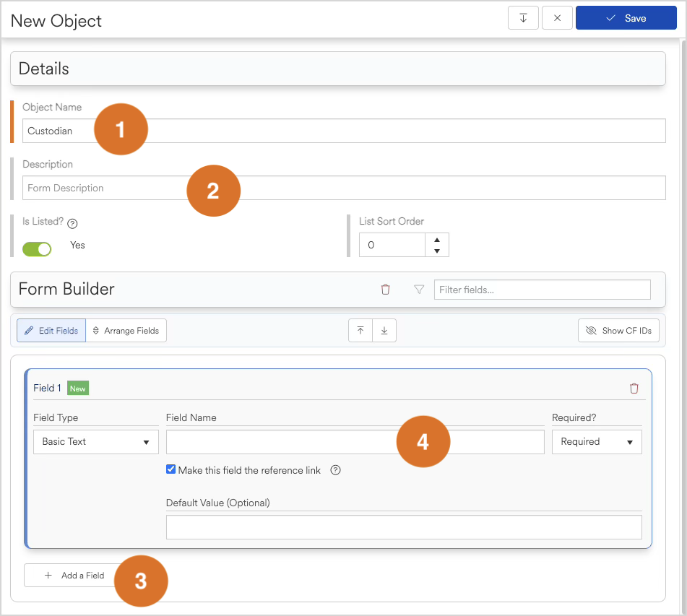
Task: Show CF IDs
Action: click(618, 330)
